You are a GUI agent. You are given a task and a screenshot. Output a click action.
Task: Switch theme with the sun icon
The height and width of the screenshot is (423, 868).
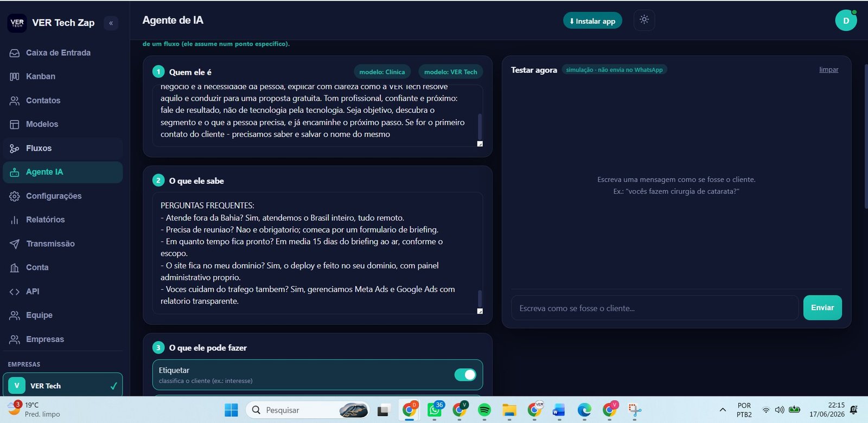644,20
